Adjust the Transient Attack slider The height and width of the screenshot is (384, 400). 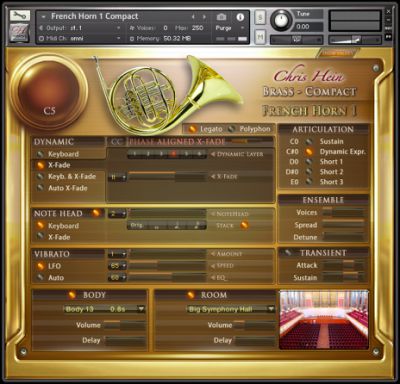tap(343, 265)
